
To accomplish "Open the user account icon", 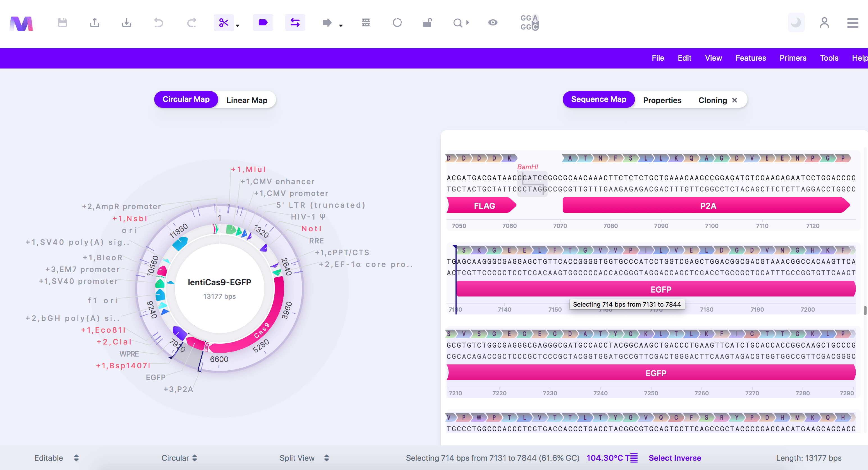I will pos(824,22).
